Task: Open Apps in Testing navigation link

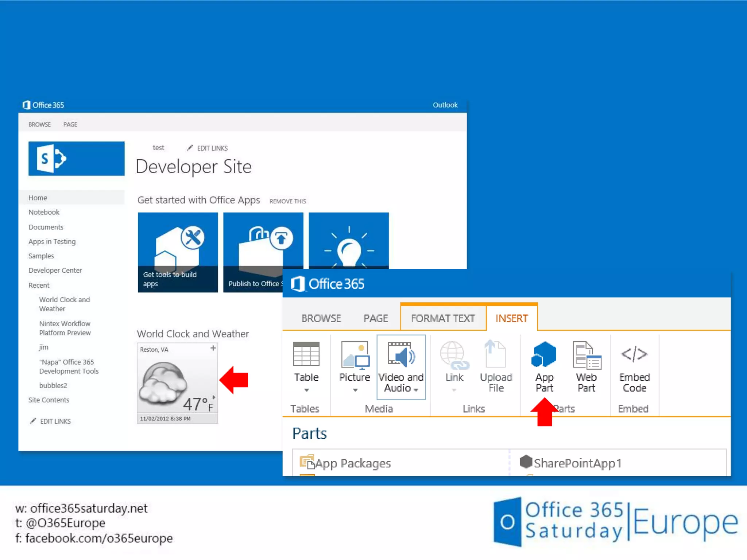Action: [x=52, y=241]
